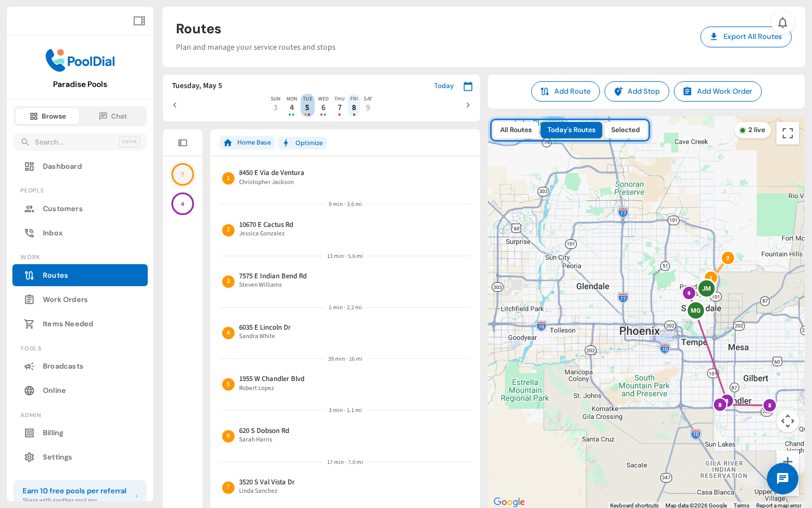This screenshot has height=508, width=812.
Task: Open notifications bell
Action: click(x=783, y=23)
